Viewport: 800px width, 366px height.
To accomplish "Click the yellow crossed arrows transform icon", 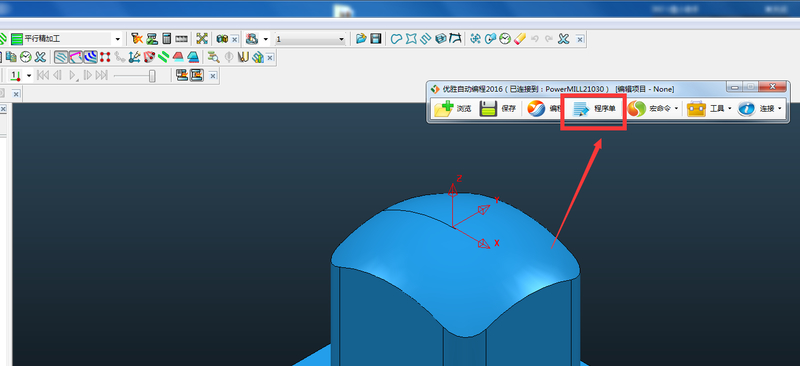I will click(202, 38).
